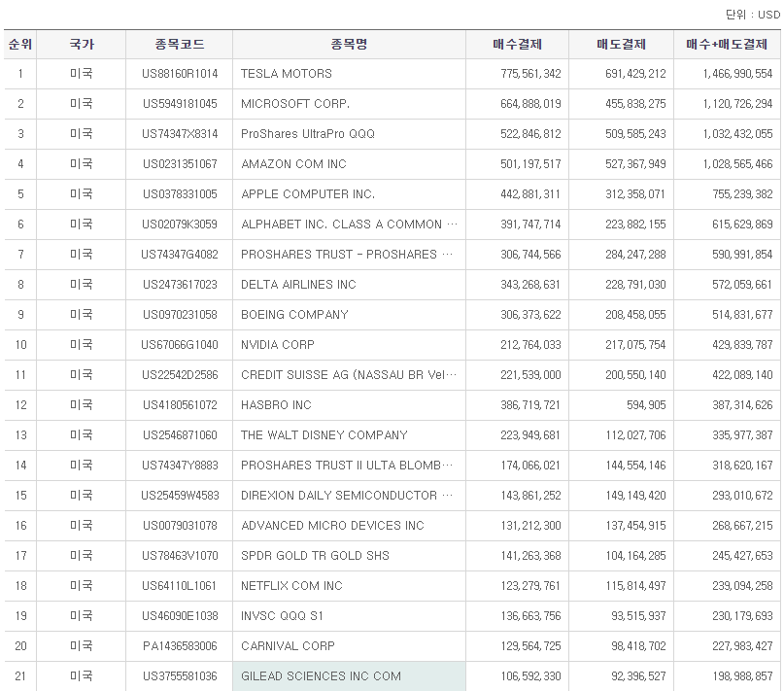Image resolution: width=784 pixels, height=691 pixels.
Task: Select CARNIVAL CORP stock name
Action: (288, 645)
